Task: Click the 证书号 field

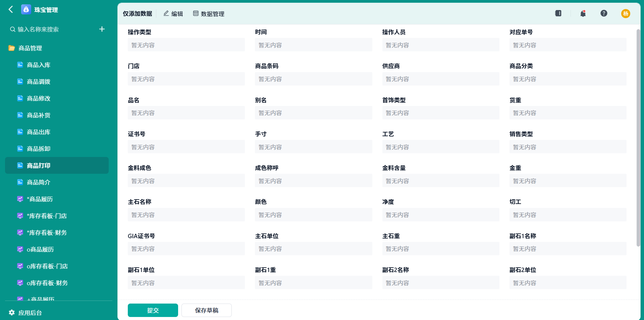Action: tap(186, 147)
